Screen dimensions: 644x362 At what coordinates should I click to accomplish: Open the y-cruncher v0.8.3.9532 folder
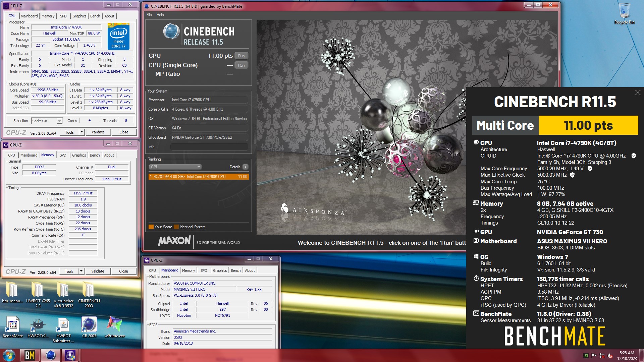point(63,294)
